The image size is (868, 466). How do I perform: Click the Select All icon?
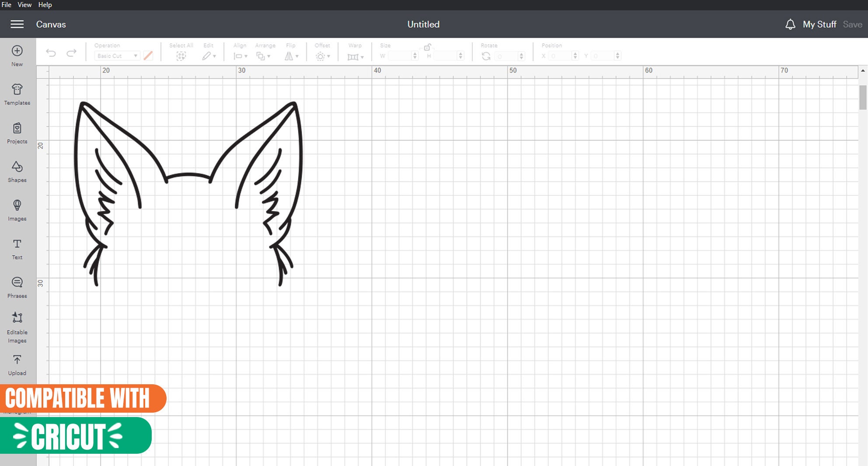point(181,56)
